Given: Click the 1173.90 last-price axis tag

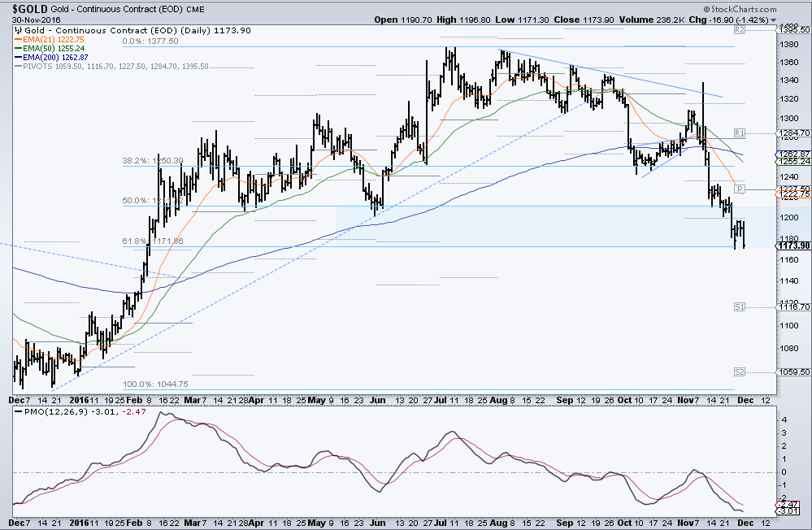Looking at the screenshot, I should [x=794, y=245].
